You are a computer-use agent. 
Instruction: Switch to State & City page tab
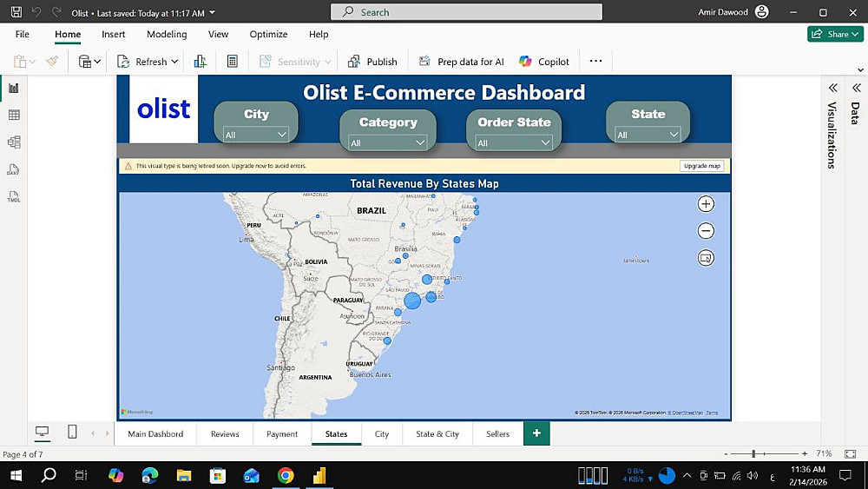[437, 433]
